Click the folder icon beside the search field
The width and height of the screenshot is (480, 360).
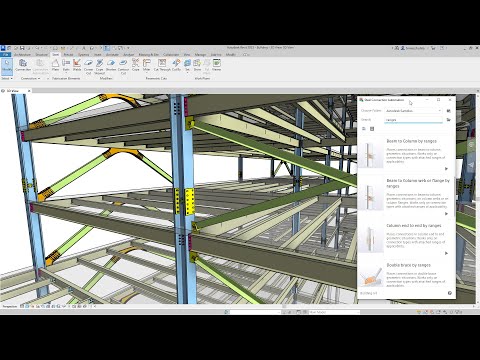449,120
